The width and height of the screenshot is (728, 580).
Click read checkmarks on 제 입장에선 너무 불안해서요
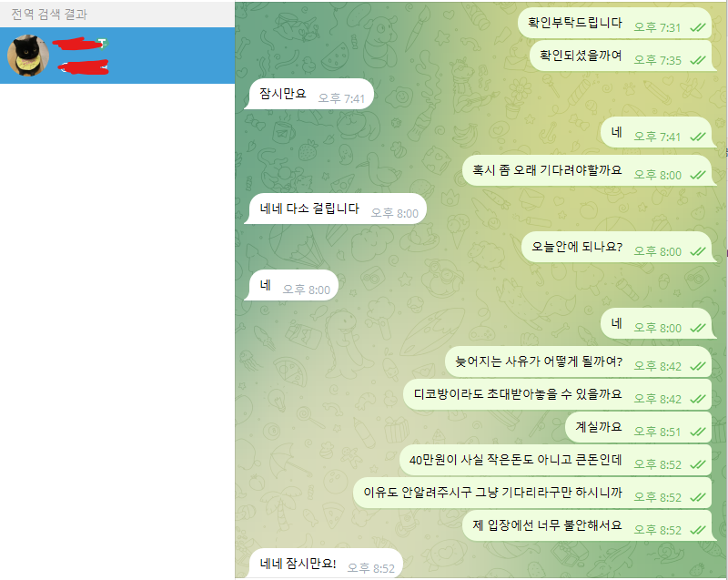tap(697, 530)
